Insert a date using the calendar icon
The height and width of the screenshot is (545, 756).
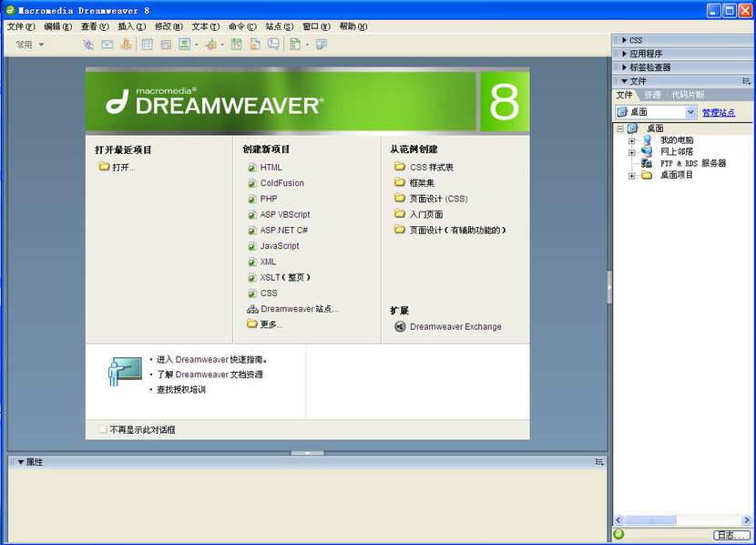tap(236, 44)
